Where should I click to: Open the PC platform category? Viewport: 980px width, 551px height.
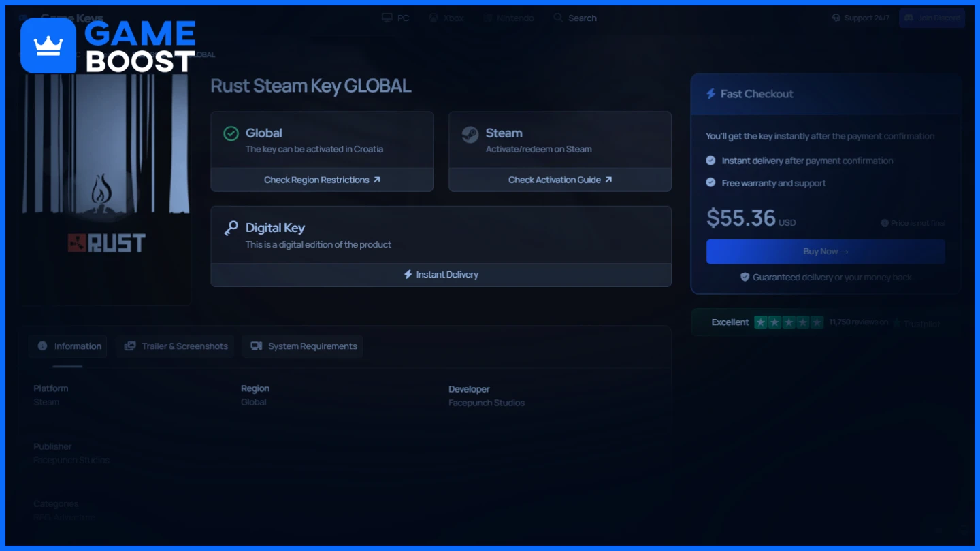pyautogui.click(x=395, y=18)
